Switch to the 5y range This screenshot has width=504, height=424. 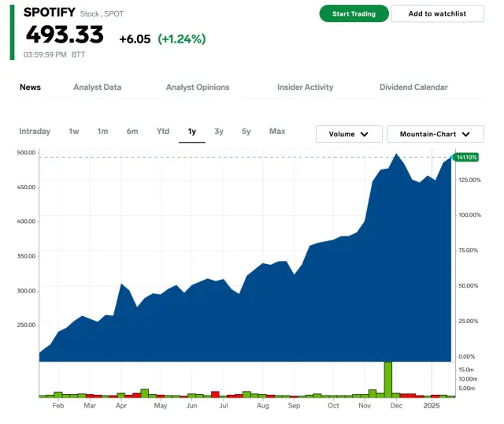246,132
